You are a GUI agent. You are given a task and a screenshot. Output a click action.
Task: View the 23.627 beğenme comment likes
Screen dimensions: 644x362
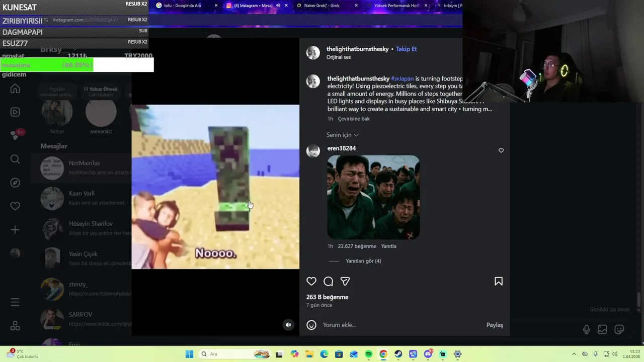point(357,246)
